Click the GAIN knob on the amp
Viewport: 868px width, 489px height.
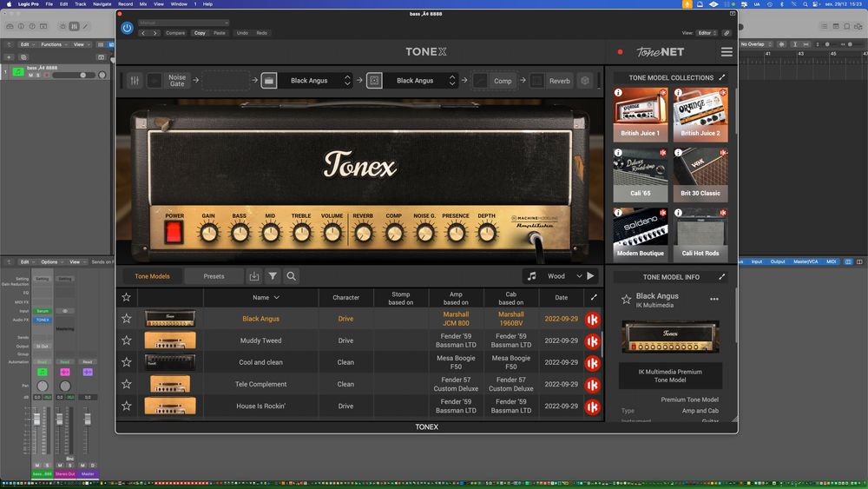[208, 233]
